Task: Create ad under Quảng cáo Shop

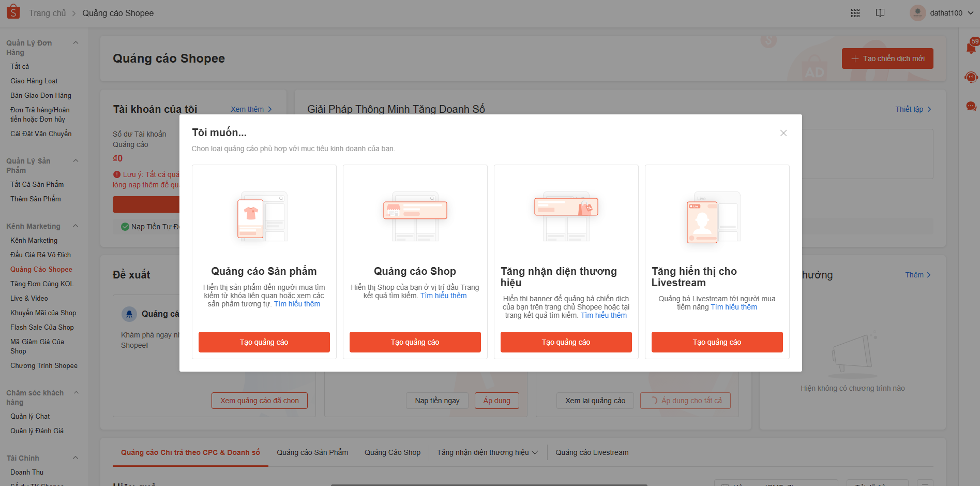Action: pos(415,342)
